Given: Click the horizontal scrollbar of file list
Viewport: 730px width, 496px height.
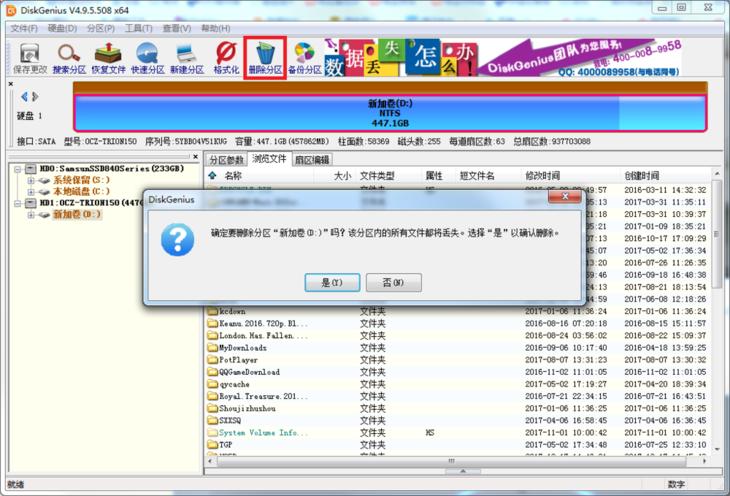Looking at the screenshot, I should tap(451, 461).
